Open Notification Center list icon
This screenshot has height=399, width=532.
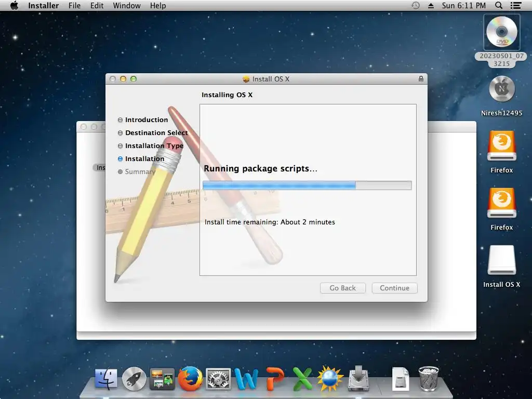coord(516,5)
